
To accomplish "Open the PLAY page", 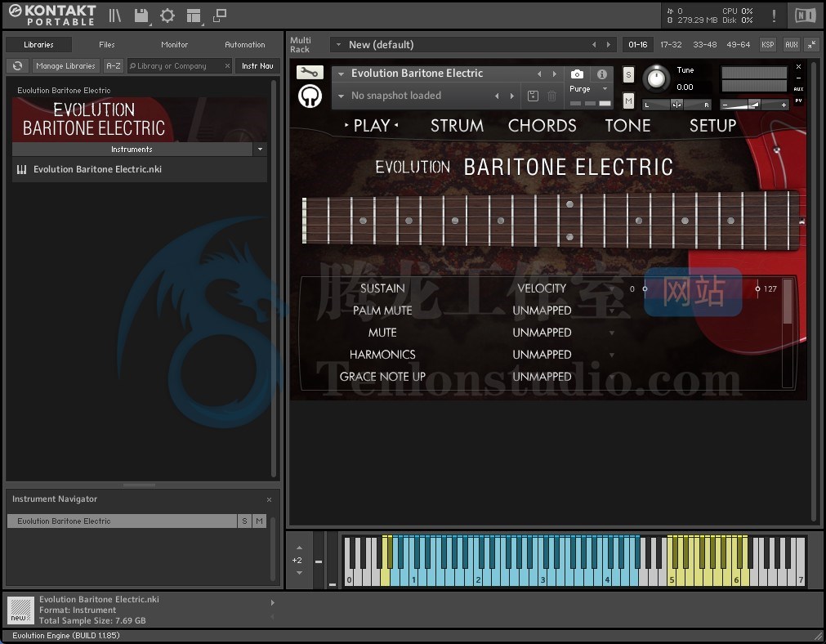I will click(x=372, y=125).
